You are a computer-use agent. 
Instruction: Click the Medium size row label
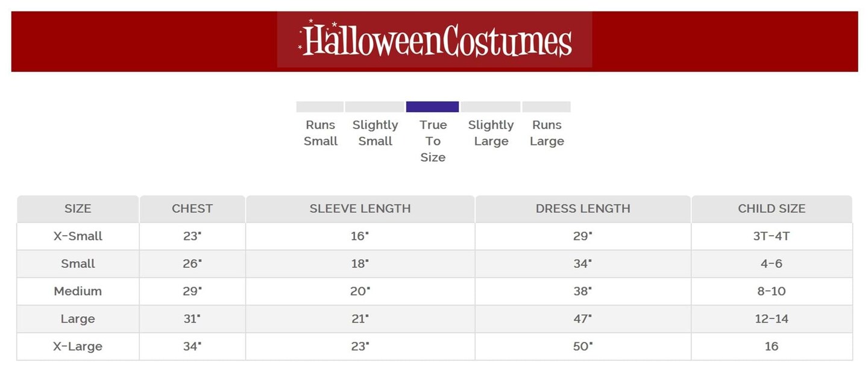coord(78,291)
